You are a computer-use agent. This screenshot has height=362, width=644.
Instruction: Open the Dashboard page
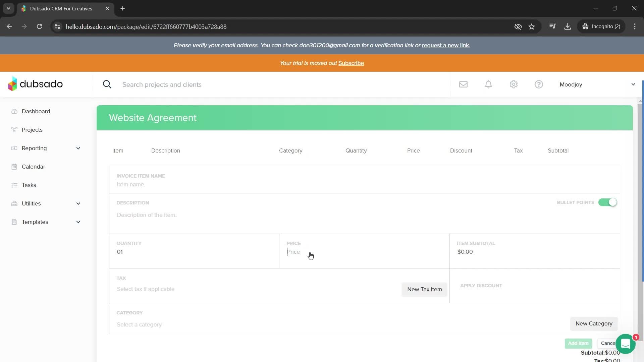point(36,111)
